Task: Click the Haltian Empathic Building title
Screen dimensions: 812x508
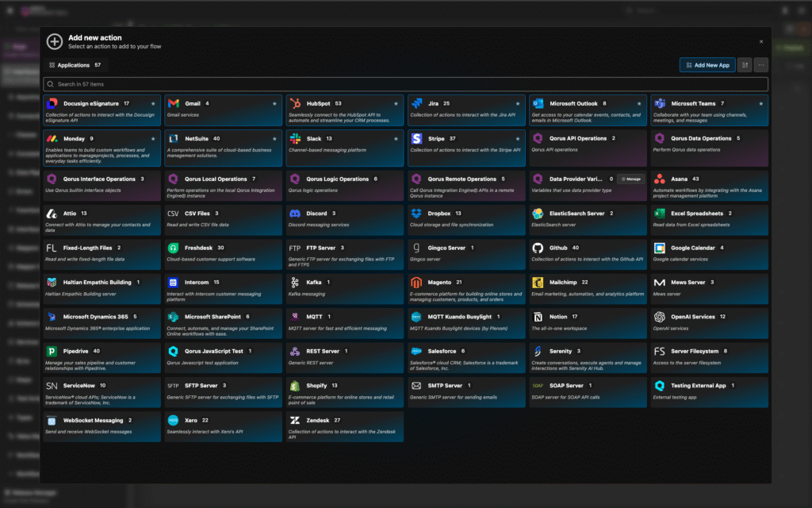Action: click(x=98, y=283)
